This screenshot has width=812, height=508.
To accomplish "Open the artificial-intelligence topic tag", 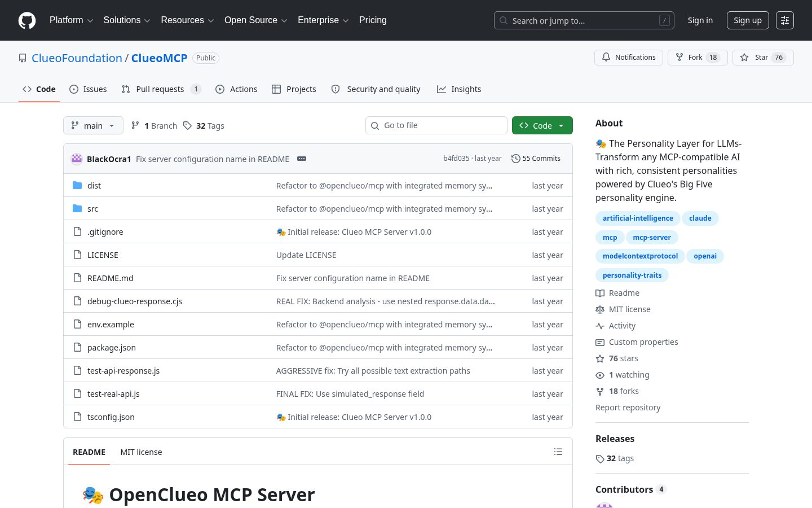I will [x=638, y=218].
